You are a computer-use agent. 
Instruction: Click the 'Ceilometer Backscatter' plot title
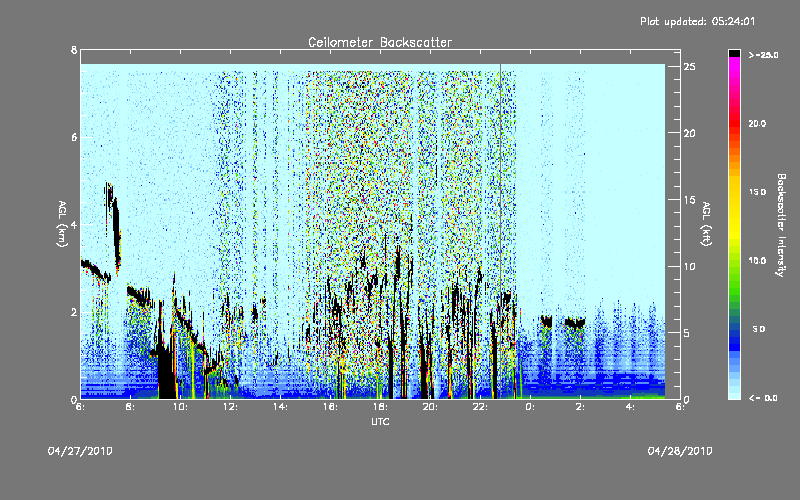[x=380, y=42]
